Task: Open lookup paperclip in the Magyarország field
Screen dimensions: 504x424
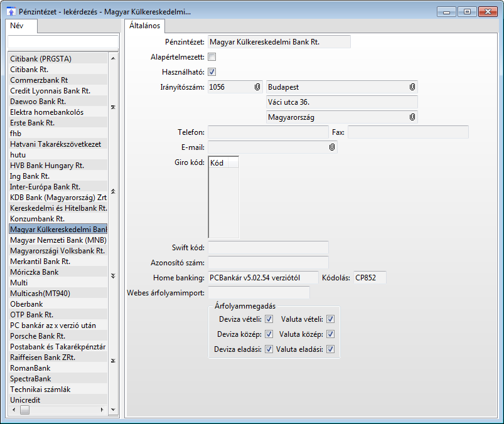Action: click(412, 117)
